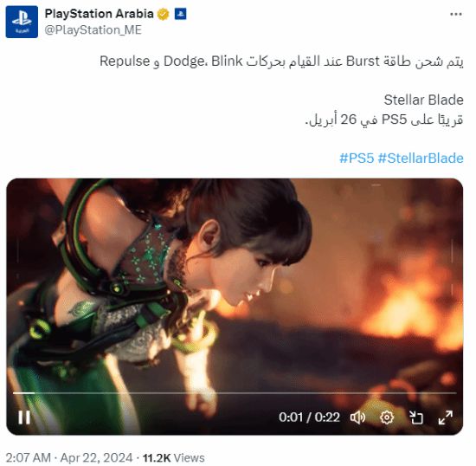Click the PlayStation Arabia profile avatar

22,22
